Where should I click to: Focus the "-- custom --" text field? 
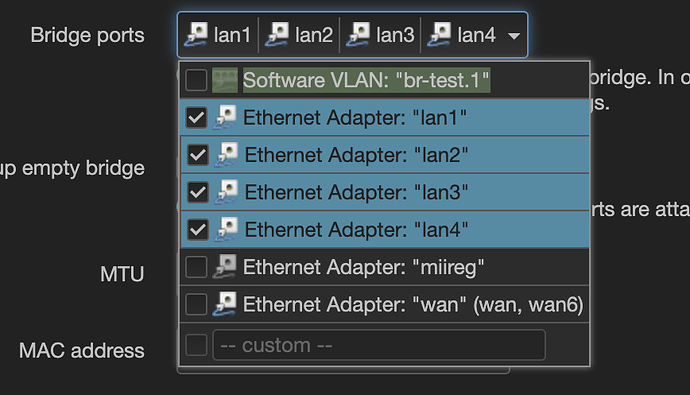pyautogui.click(x=379, y=345)
